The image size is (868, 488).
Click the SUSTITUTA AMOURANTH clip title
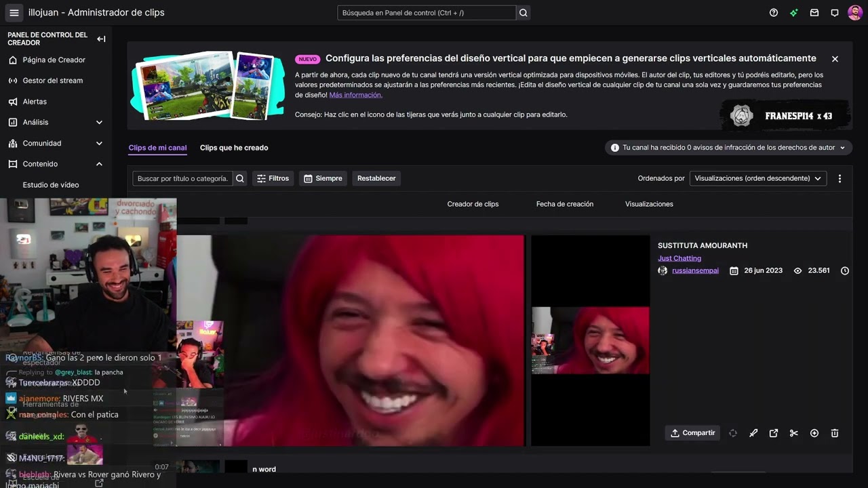pos(703,245)
